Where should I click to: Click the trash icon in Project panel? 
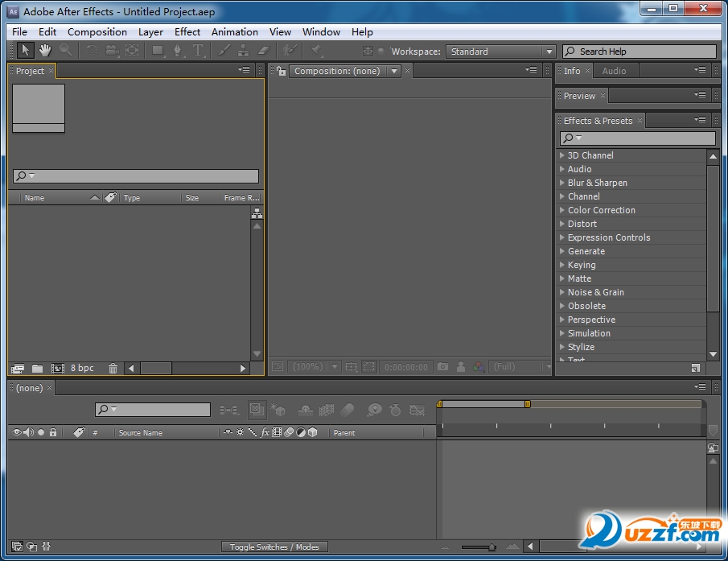[113, 369]
